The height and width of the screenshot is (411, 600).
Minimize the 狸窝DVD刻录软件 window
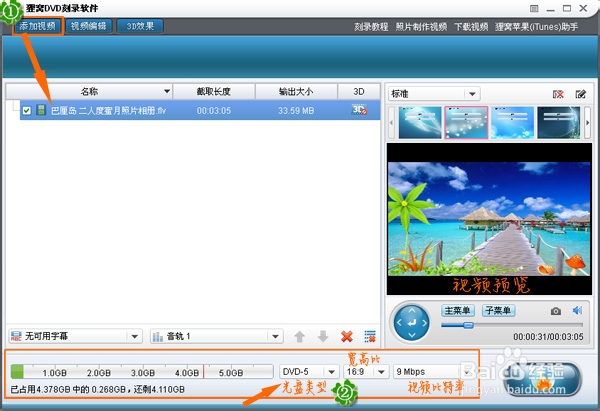pyautogui.click(x=551, y=9)
